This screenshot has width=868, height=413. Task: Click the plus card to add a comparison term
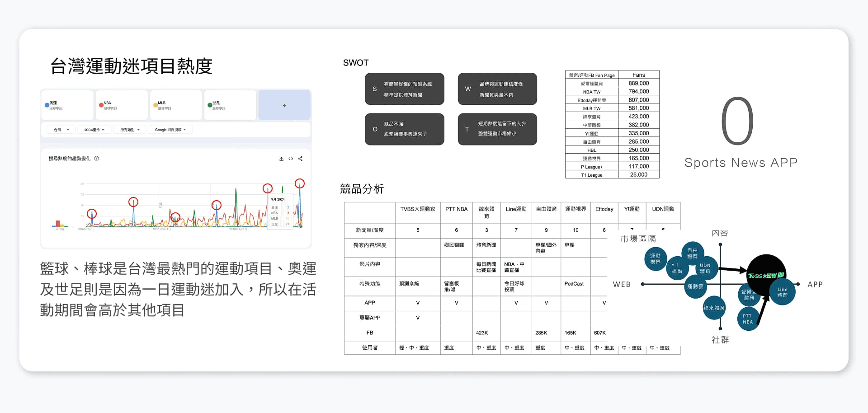coord(284,105)
